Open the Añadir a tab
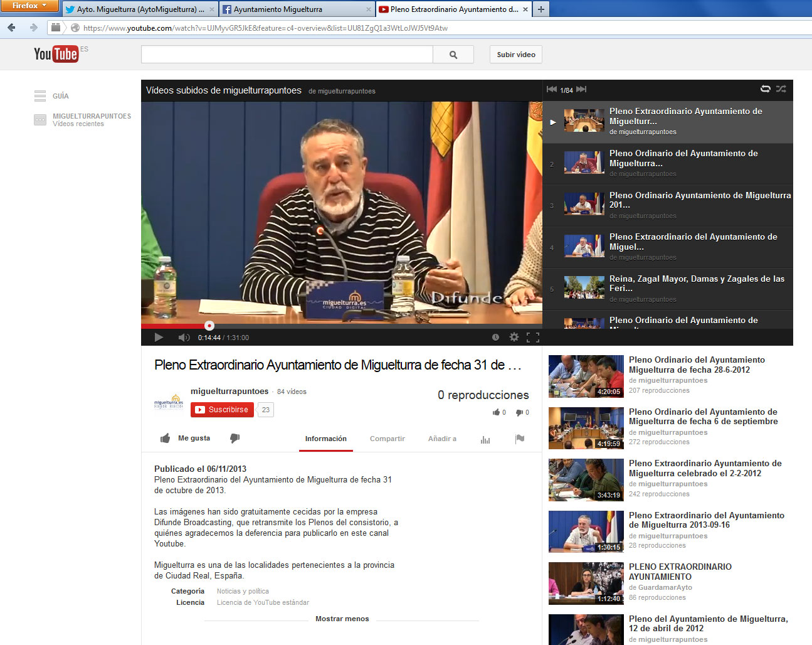The width and height of the screenshot is (812, 645). (x=442, y=439)
